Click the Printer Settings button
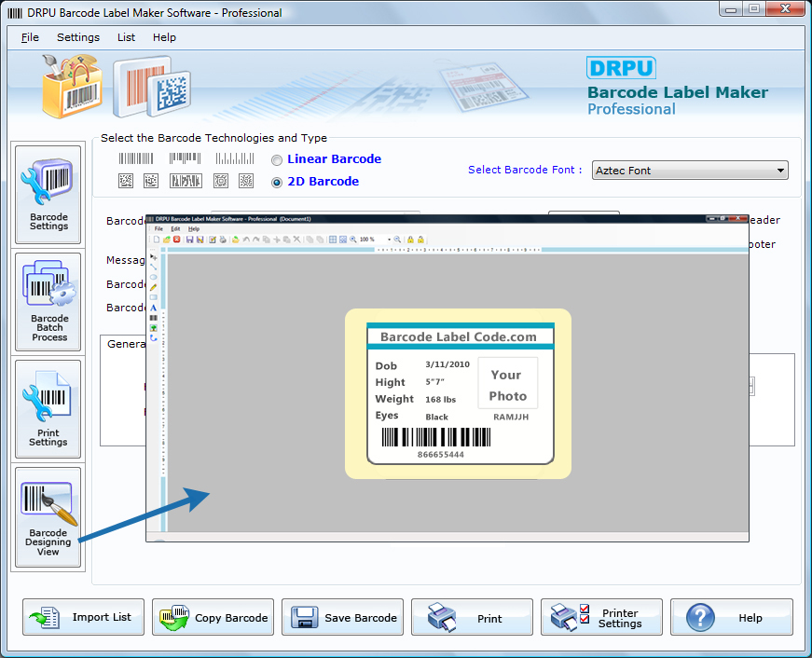The height and width of the screenshot is (658, 812). (x=601, y=617)
